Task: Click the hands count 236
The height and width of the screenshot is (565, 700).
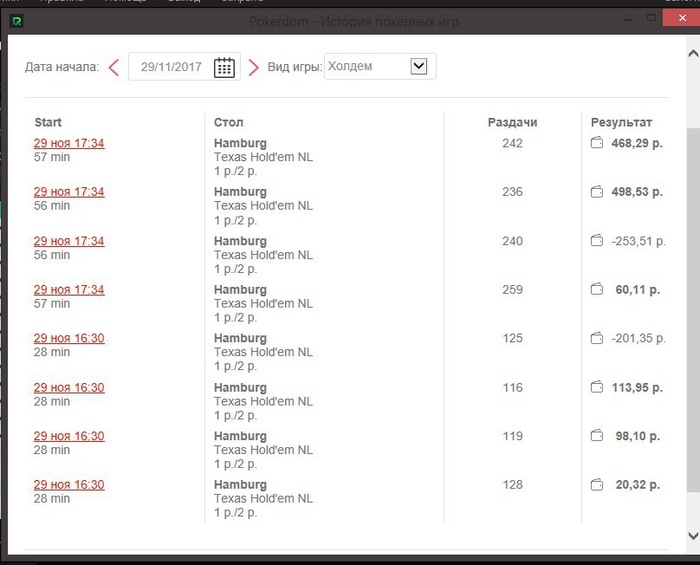Action: tap(512, 192)
